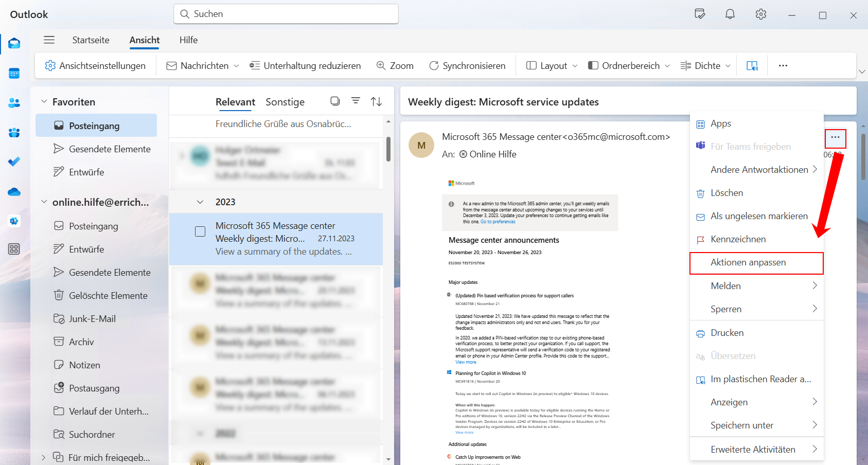
Task: Click the message list scrollbar thumb
Action: tap(388, 149)
